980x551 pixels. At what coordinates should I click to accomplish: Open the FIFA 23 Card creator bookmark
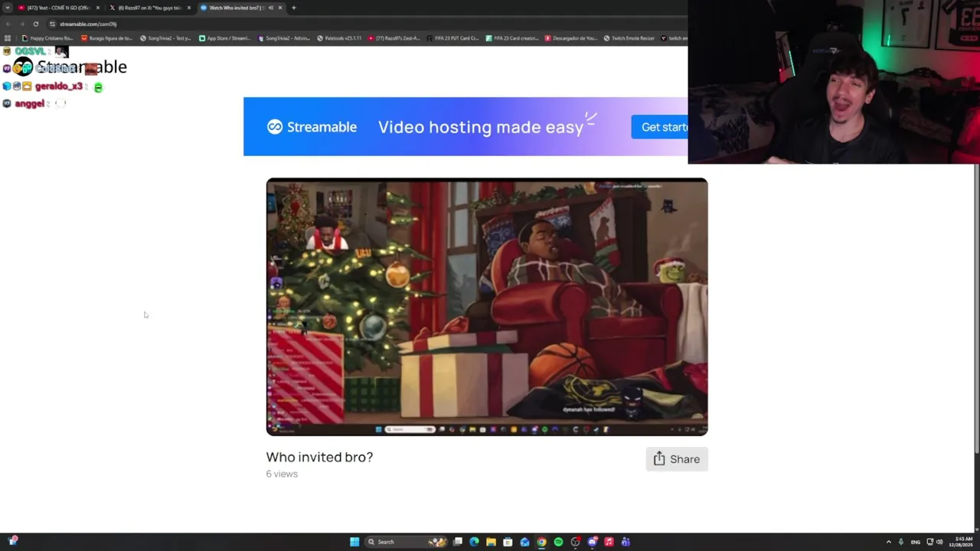point(512,38)
